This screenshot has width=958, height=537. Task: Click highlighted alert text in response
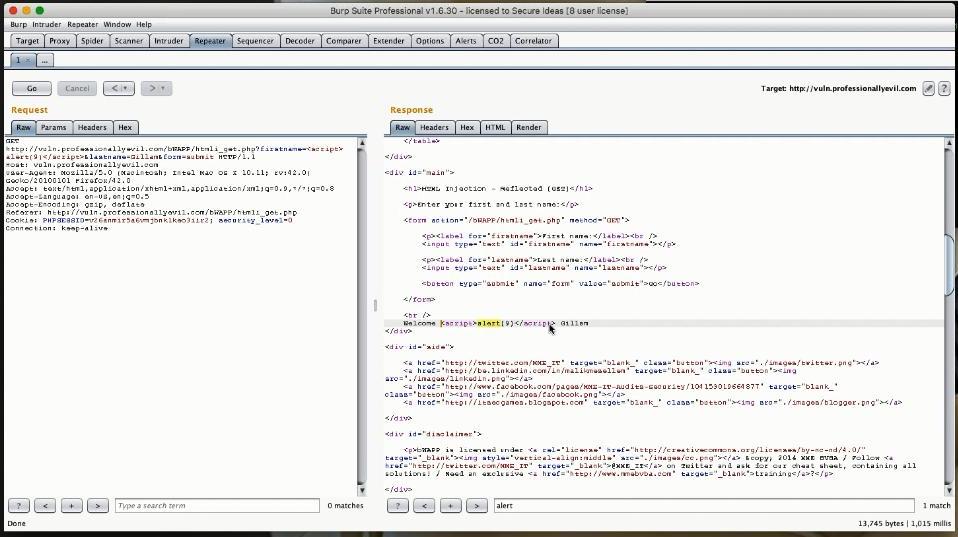coord(489,323)
